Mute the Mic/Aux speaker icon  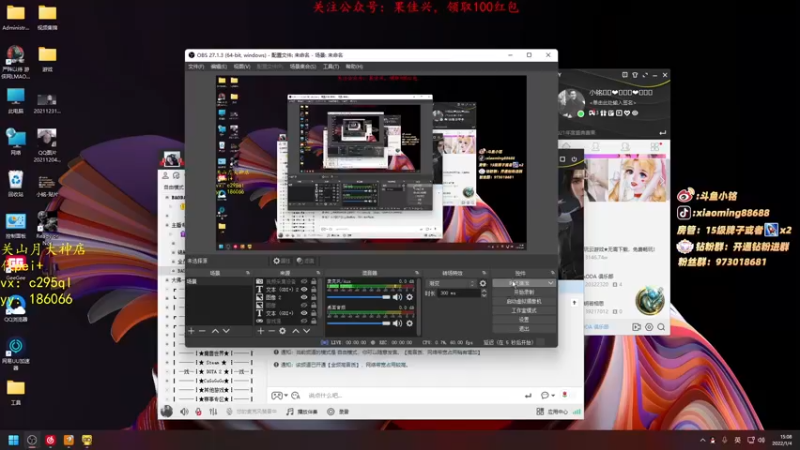397,297
